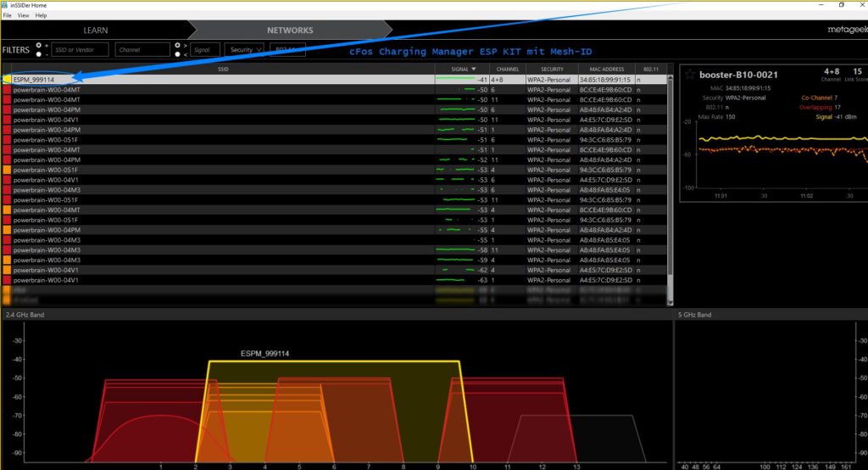Select powerbrain-W00-04PM on channel 4
The image size is (868, 470).
point(334,230)
